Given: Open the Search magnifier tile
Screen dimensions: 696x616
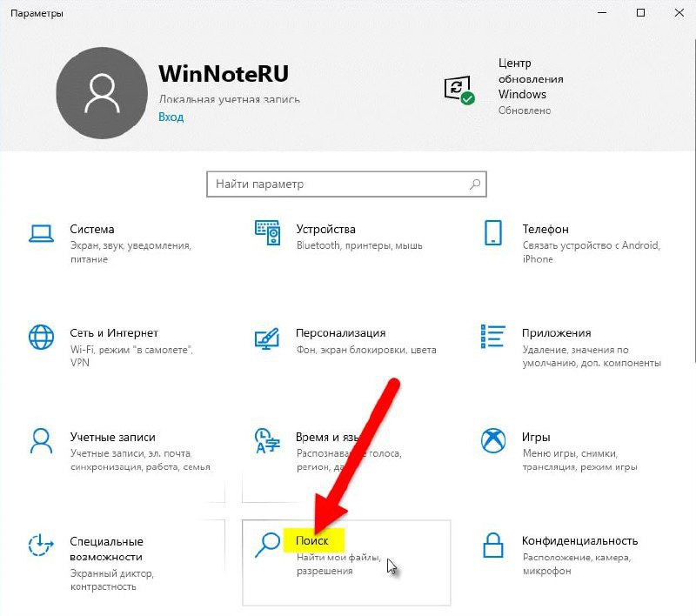Looking at the screenshot, I should pos(267,546).
